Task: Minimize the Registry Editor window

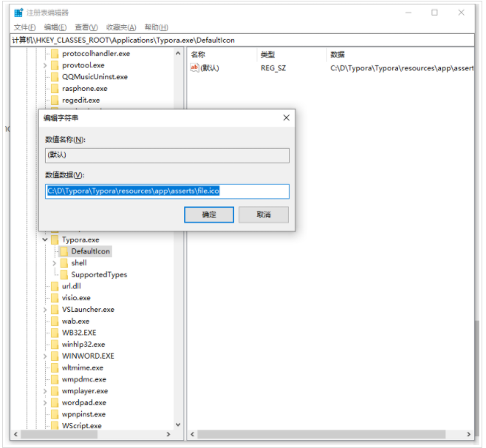Action: coord(408,13)
